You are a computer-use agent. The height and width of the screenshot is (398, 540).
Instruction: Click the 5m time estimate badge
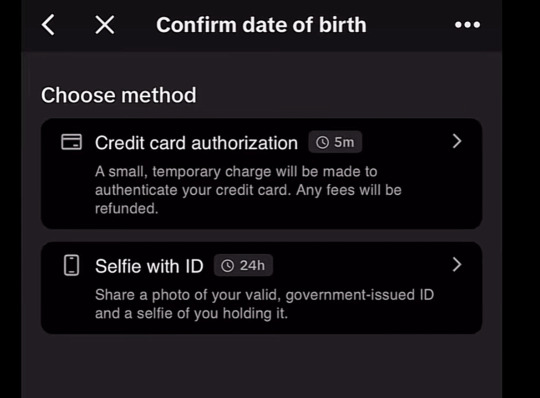pyautogui.click(x=335, y=142)
